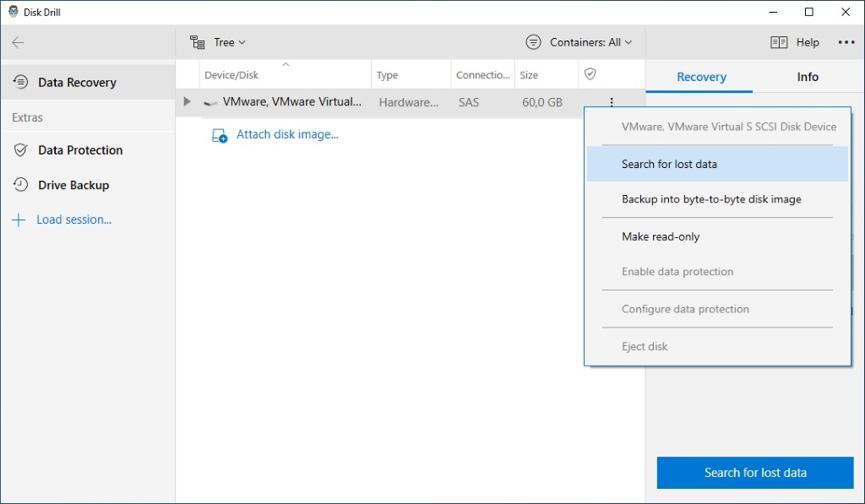The height and width of the screenshot is (504, 865).
Task: Minimize the Disk Drill window
Action: [x=774, y=12]
